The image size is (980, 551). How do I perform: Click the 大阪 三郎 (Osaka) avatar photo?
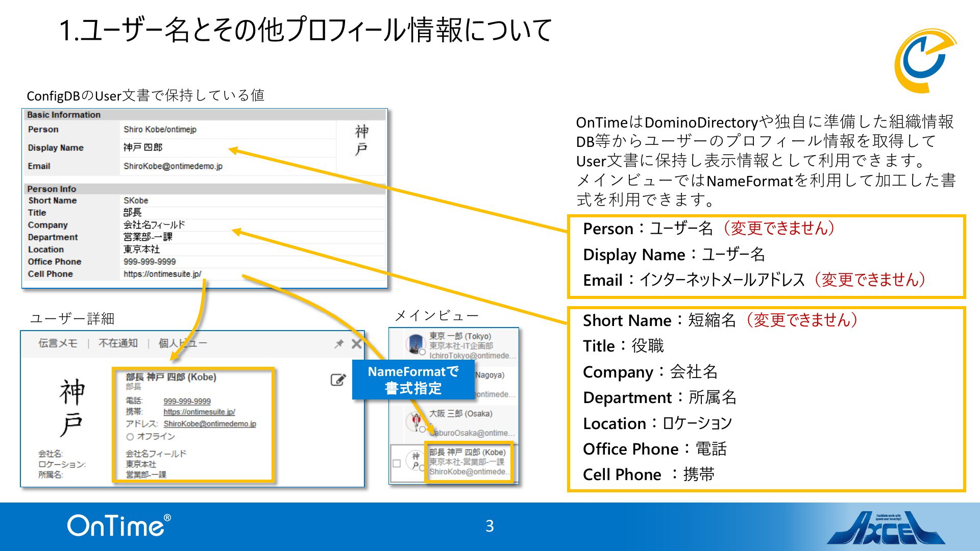point(416,421)
